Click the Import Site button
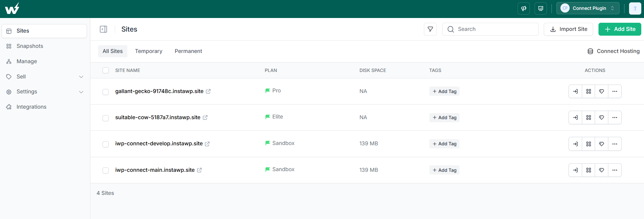644x219 pixels. click(568, 29)
